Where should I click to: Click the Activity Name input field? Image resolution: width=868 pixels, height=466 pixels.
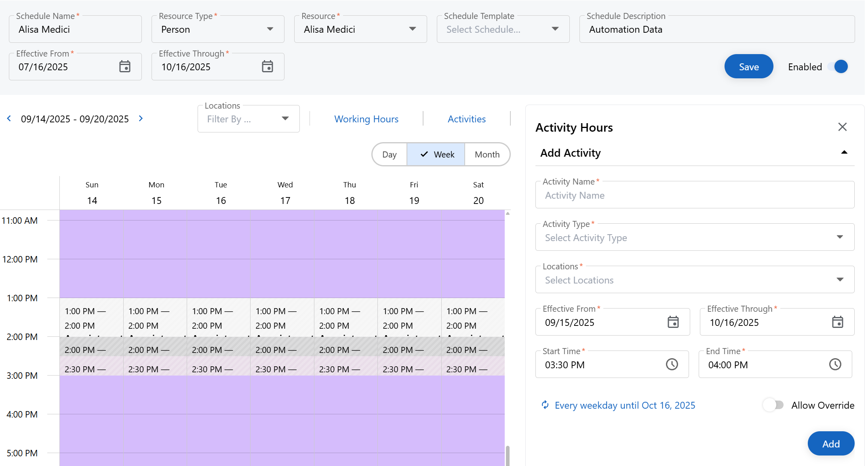pyautogui.click(x=694, y=195)
